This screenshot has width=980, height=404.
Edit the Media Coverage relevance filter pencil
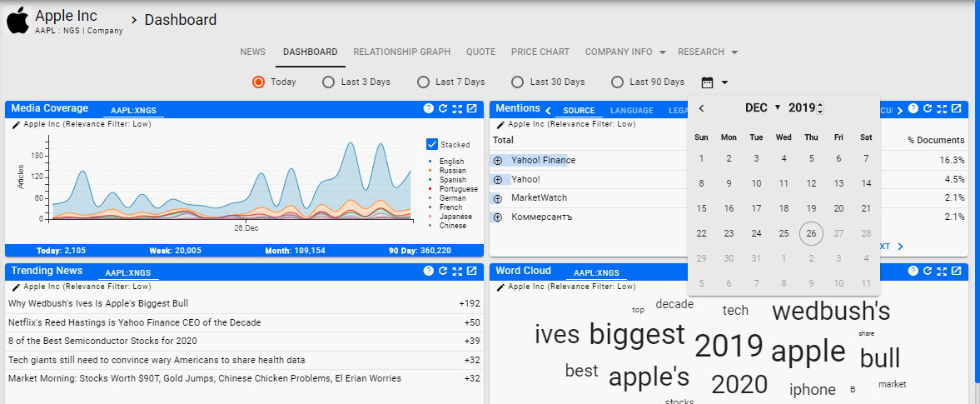click(x=16, y=124)
